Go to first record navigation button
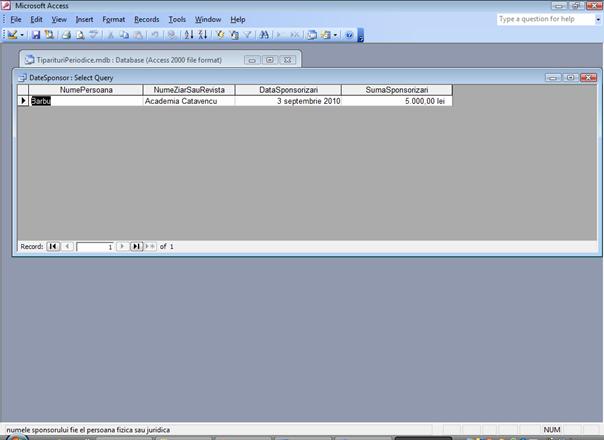The width and height of the screenshot is (604, 440). (x=54, y=246)
